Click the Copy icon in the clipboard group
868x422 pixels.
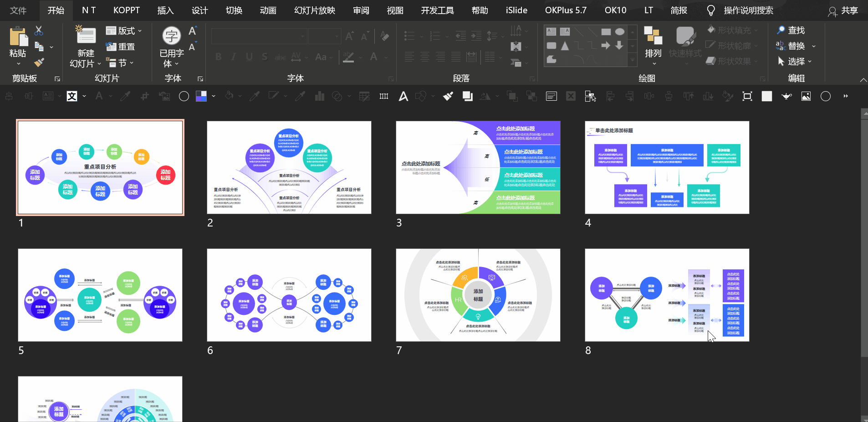coord(39,46)
